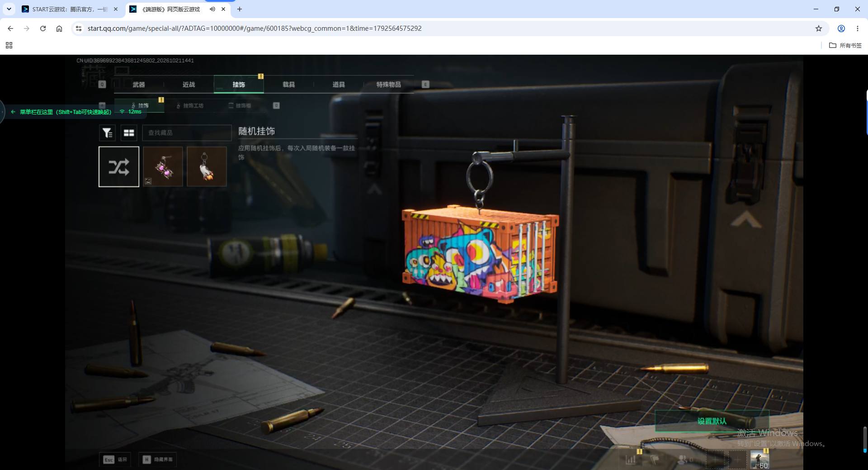Reload the browser page
This screenshot has height=470, width=868.
tap(43, 28)
